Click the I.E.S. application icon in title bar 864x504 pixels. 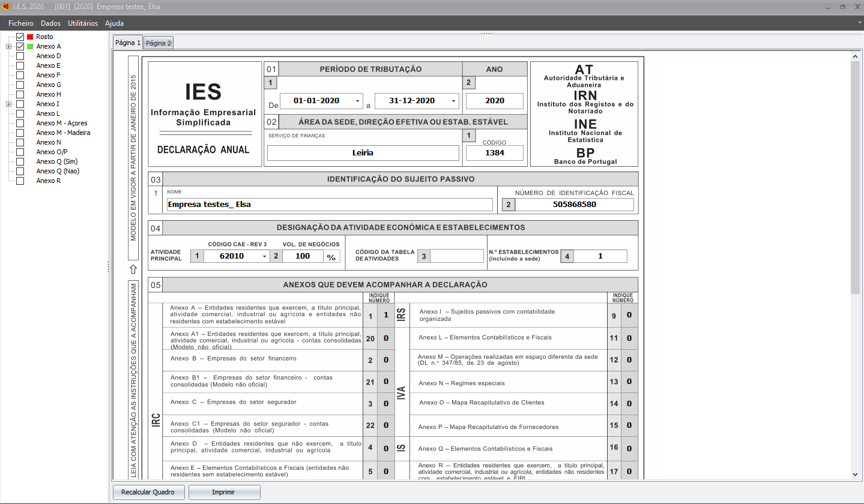5,7
